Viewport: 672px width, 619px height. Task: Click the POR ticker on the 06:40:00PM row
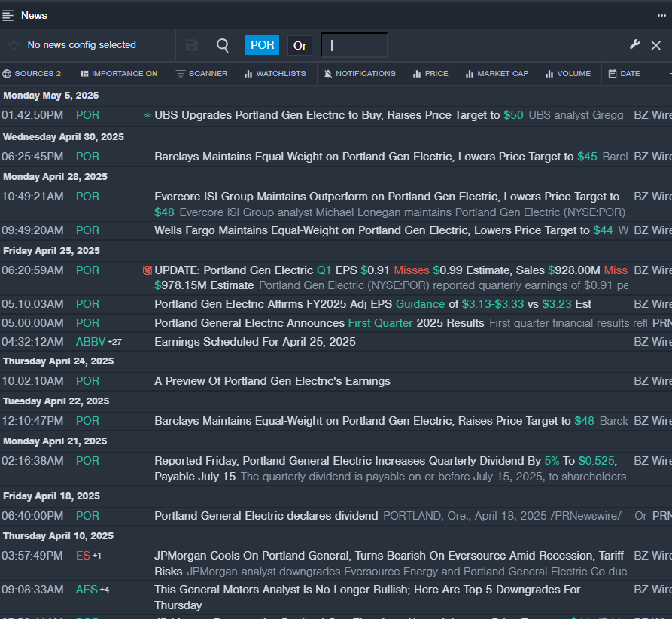click(x=87, y=516)
